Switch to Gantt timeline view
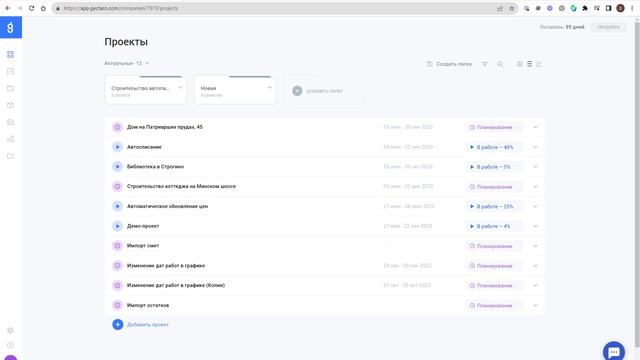 (x=539, y=64)
